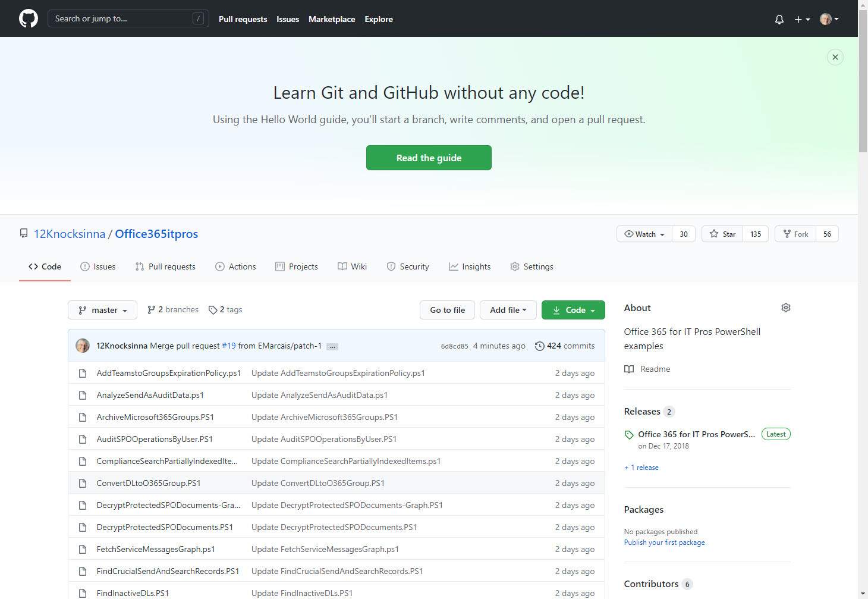This screenshot has height=599, width=868.
Task: Dismiss the Learn Git banner
Action: click(x=835, y=57)
